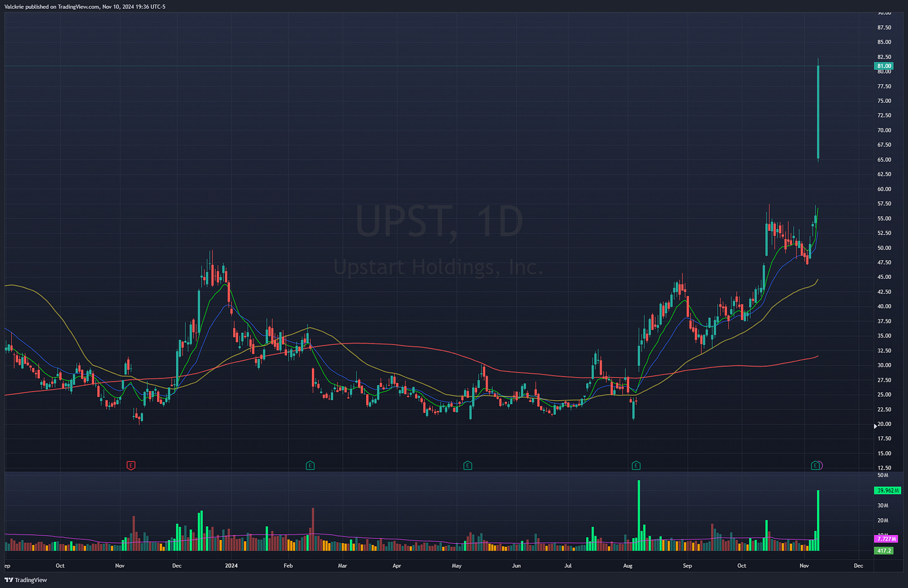Open the red earnings marker near November 2023
Viewport: 908px width, 588px height.
[131, 465]
